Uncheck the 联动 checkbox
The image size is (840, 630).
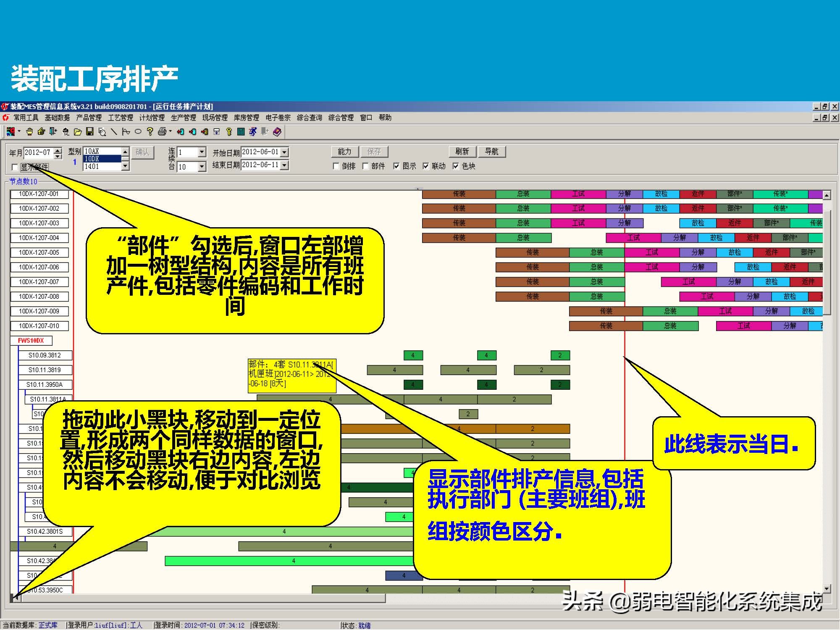pos(425,166)
